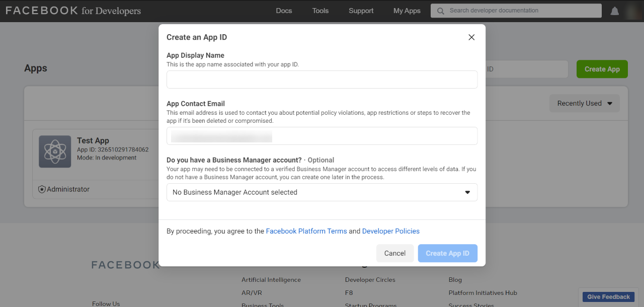644x307 pixels.
Task: Click the Administrator shield icon
Action: (x=42, y=189)
